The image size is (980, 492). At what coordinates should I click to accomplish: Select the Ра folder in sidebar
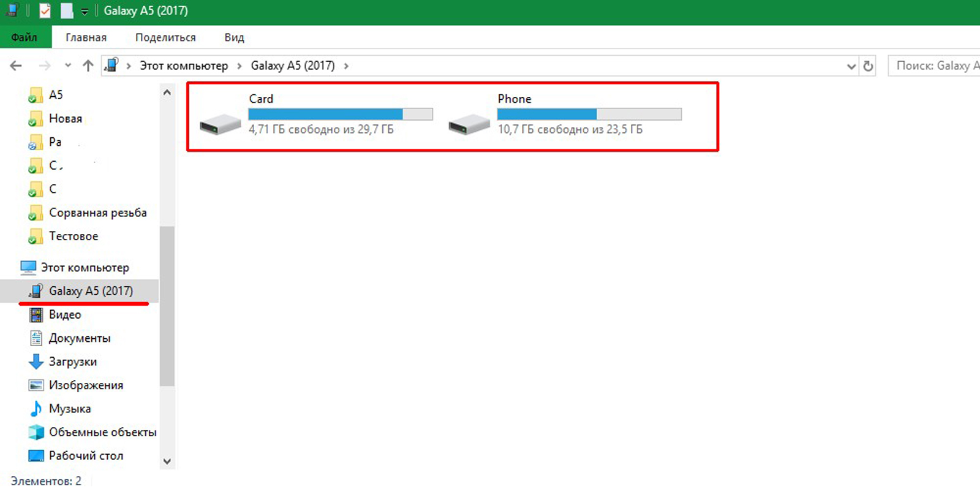(55, 142)
